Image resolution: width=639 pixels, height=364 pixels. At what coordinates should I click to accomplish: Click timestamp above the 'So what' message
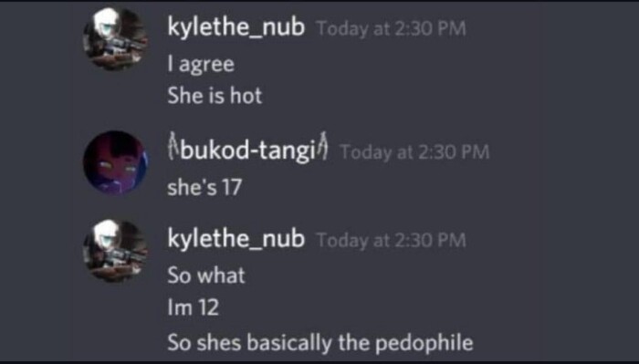pyautogui.click(x=392, y=240)
